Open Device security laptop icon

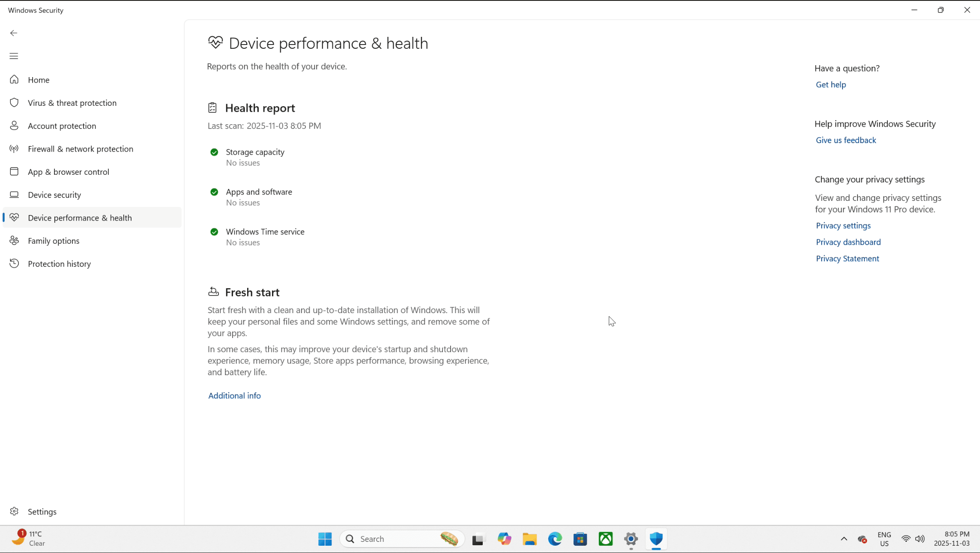14,195
